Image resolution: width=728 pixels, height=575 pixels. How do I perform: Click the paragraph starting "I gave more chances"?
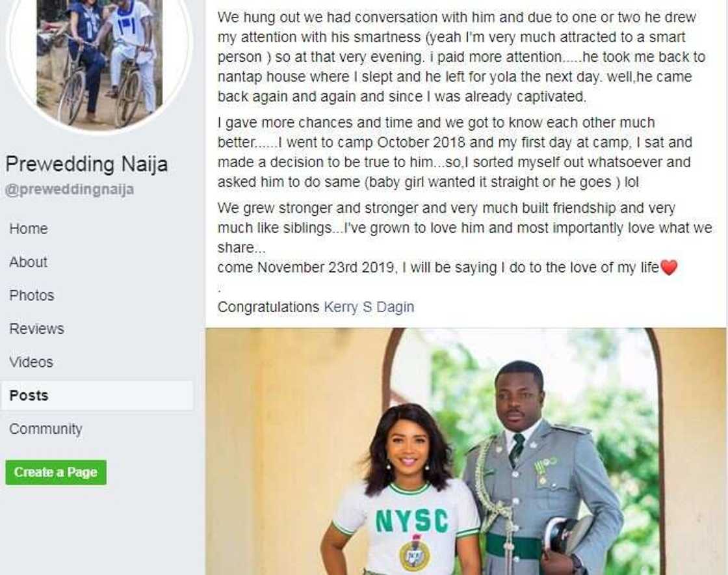point(455,152)
